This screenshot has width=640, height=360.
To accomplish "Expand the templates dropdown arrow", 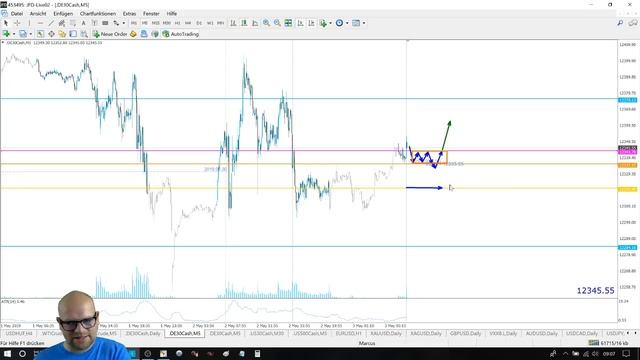I will click(x=364, y=23).
